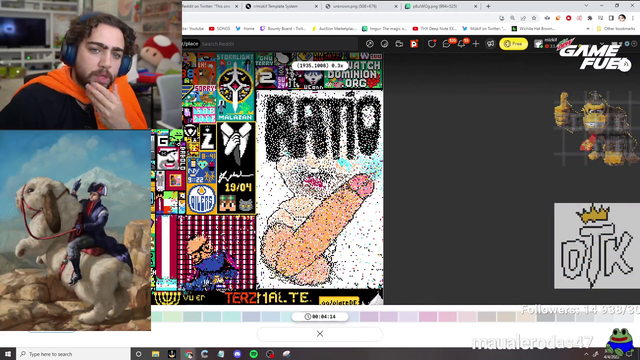Toggle the Chrome side panel icon
Screen dimensions: 640x360
coord(611,18)
